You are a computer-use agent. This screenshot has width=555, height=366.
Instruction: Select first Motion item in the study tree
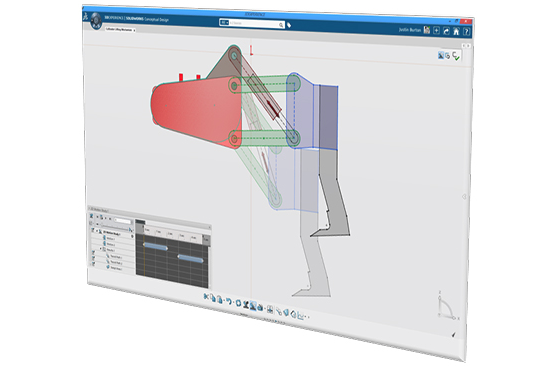click(x=111, y=239)
